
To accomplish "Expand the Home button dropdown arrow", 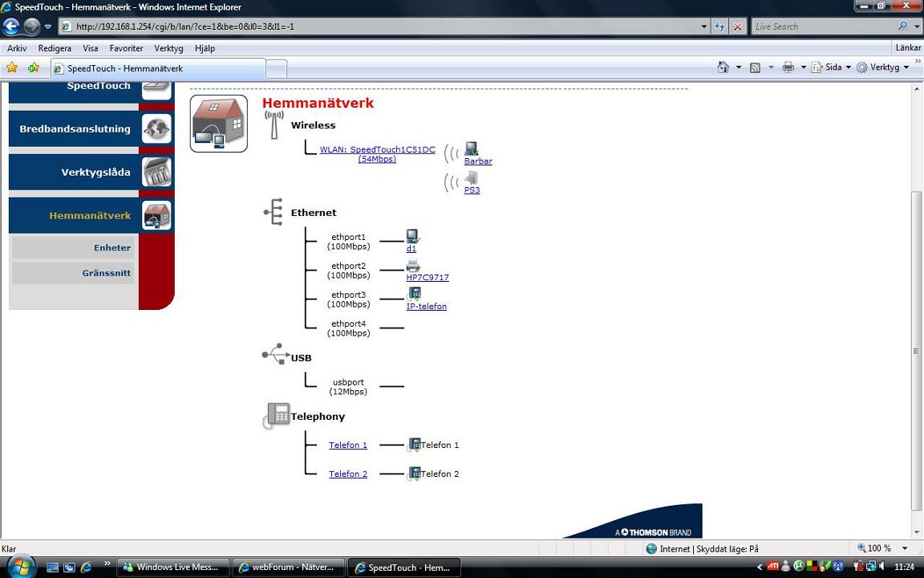I will coord(739,67).
